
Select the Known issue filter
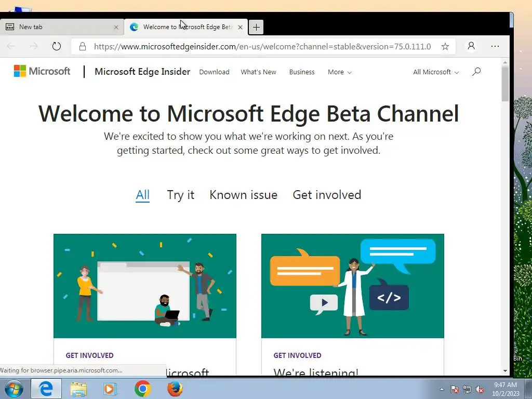click(x=243, y=195)
